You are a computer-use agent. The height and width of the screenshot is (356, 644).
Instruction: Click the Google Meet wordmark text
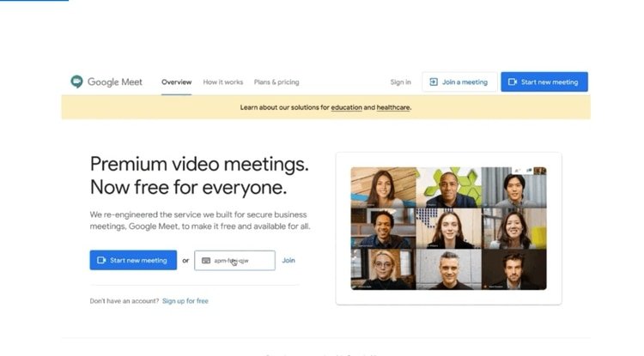(114, 82)
